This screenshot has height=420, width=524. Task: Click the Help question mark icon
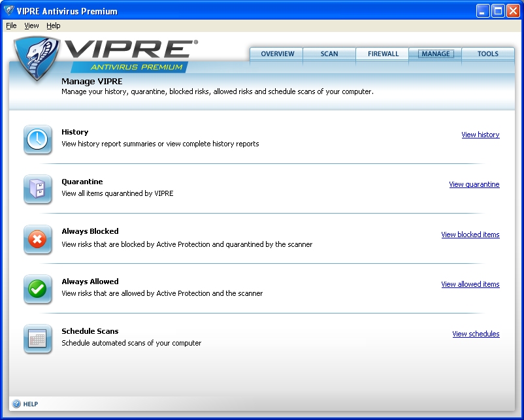coord(16,404)
